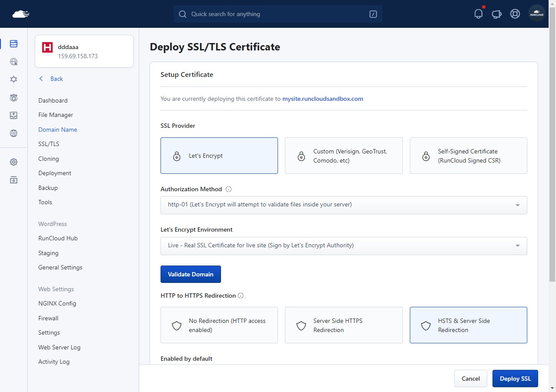The width and height of the screenshot is (556, 392).
Task: Open Dashboard in the side menu
Action: point(53,100)
